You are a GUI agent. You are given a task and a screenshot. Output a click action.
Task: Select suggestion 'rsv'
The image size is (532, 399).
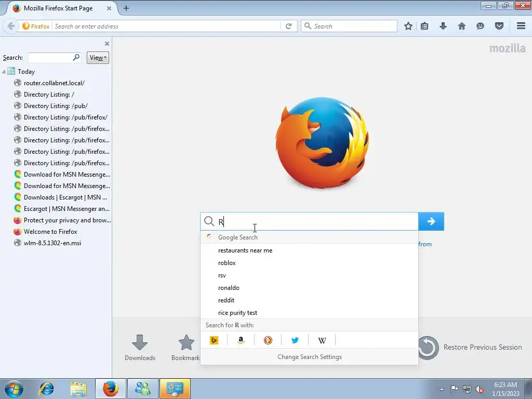tap(310, 275)
